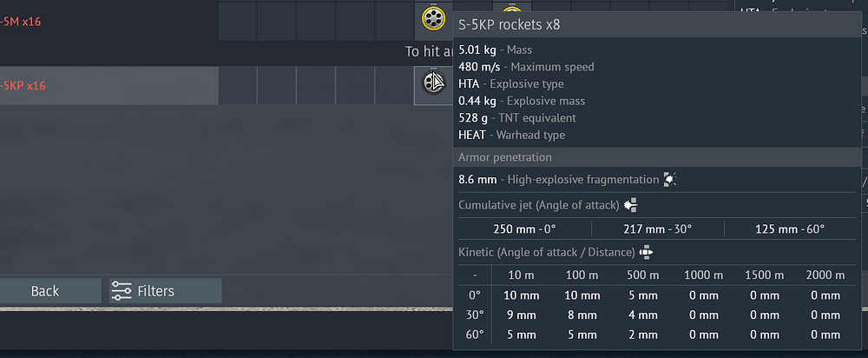Click the high-explosive fragmentation icon

670,179
